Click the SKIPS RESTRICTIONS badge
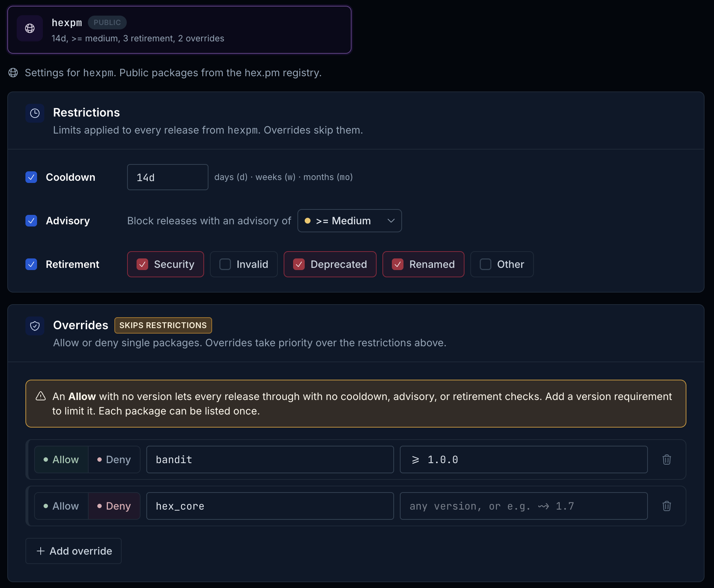 [x=163, y=325]
